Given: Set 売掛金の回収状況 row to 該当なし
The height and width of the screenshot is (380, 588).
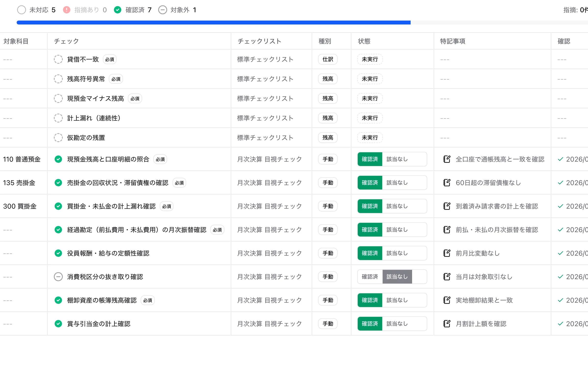Looking at the screenshot, I should click(397, 183).
